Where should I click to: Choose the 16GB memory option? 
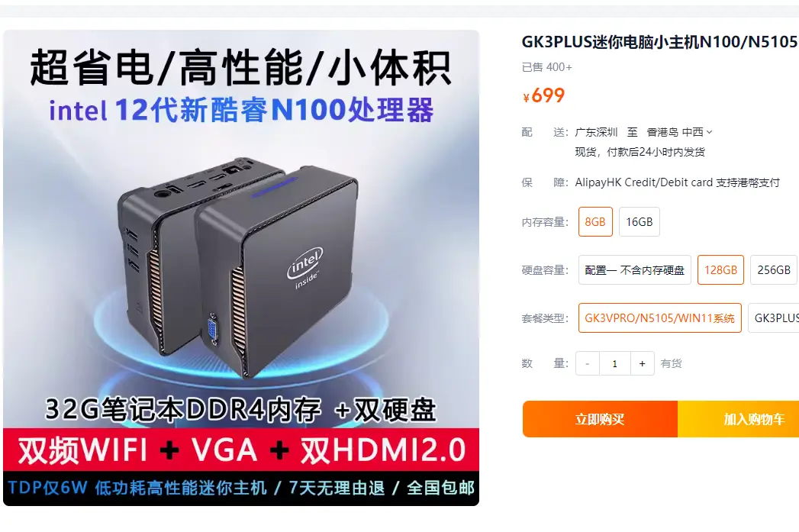[x=639, y=221]
